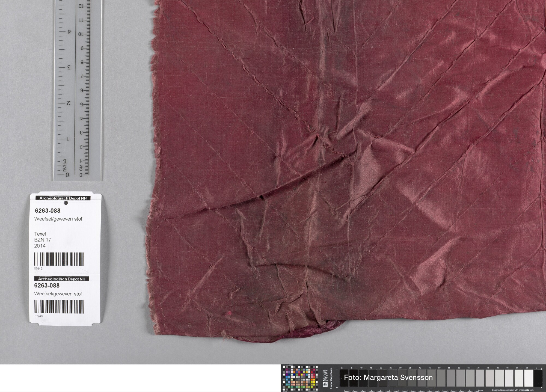Click the 10 cm mark on ruler
Image resolution: width=546 pixels, height=392 pixels.
coord(81,34)
